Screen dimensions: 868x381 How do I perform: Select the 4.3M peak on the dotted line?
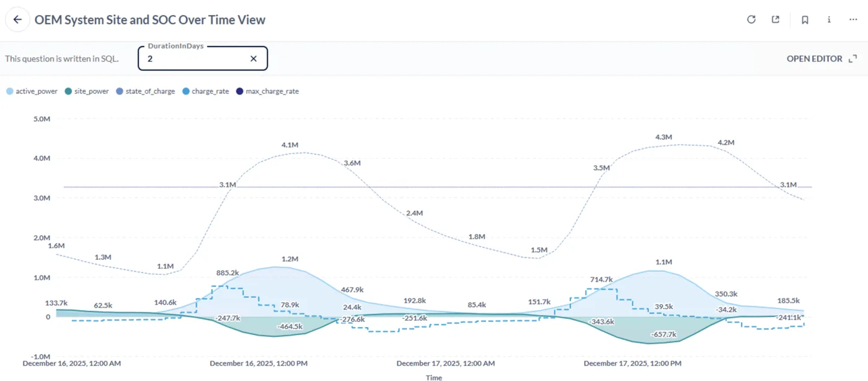point(663,145)
